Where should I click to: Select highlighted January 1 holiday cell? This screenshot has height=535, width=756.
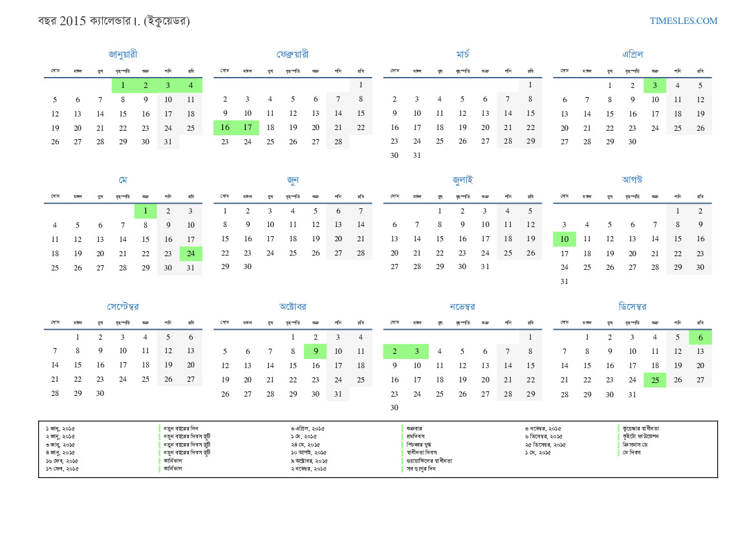[123, 85]
